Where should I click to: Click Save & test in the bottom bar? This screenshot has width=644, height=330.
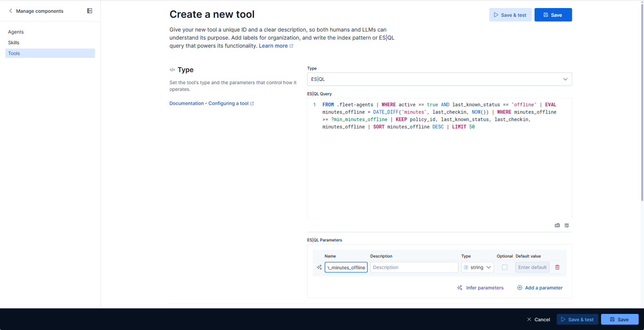click(x=577, y=320)
